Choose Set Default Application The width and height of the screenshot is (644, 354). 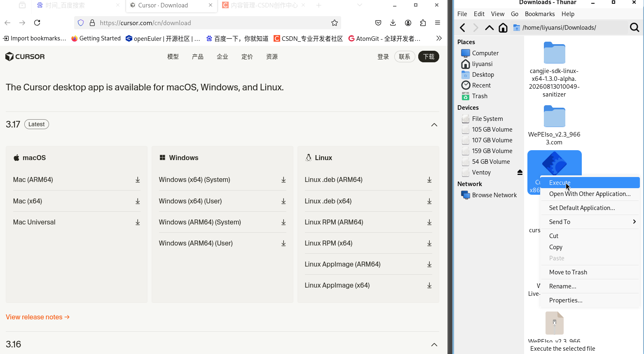pos(590,208)
